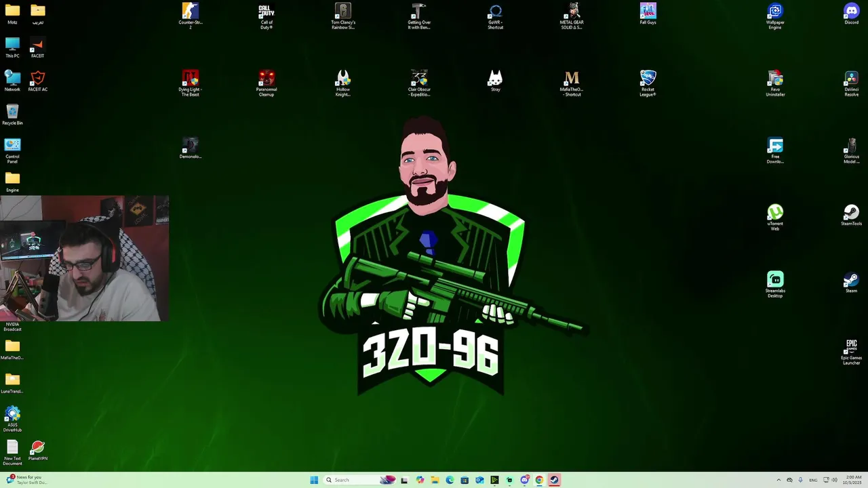The width and height of the screenshot is (868, 488).
Task: Select Dying Light The Beast icon
Action: click(191, 83)
